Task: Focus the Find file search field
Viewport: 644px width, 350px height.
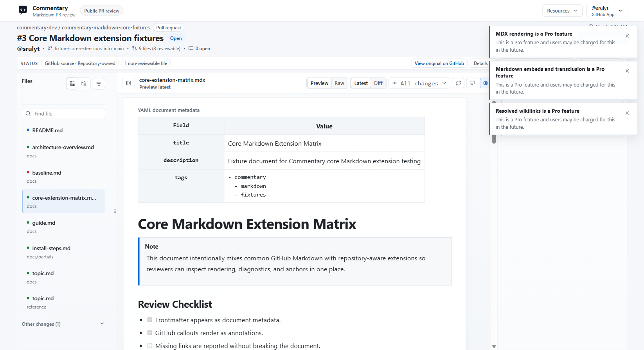Action: coord(63,114)
